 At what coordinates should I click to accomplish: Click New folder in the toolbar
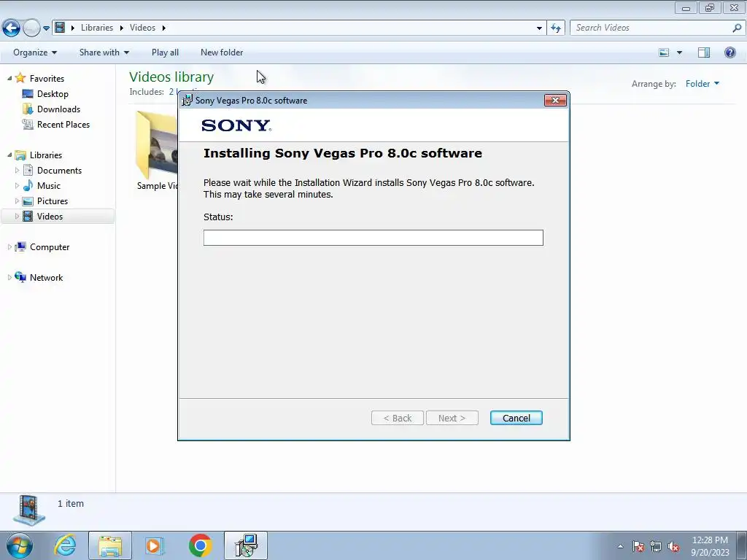[x=222, y=52]
